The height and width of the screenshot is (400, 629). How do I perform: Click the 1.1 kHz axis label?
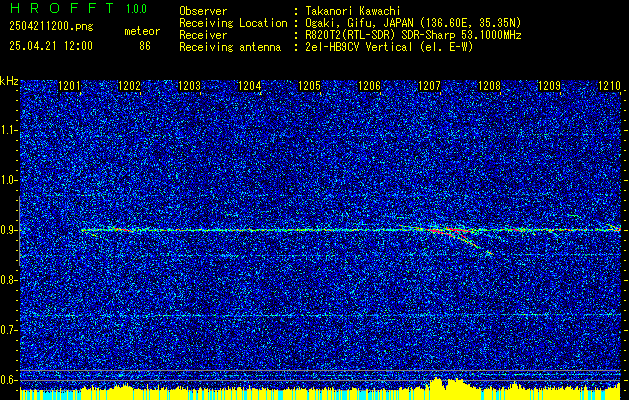point(9,130)
